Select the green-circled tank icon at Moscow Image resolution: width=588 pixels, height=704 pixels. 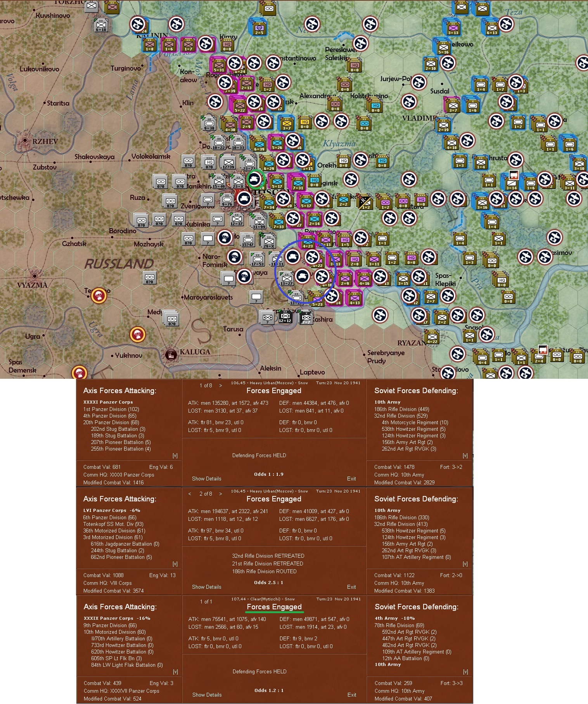click(x=255, y=179)
